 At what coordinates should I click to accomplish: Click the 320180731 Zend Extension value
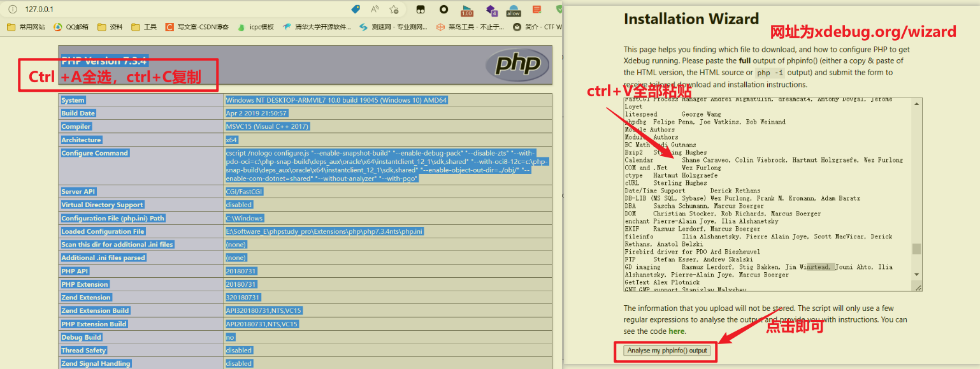(243, 298)
